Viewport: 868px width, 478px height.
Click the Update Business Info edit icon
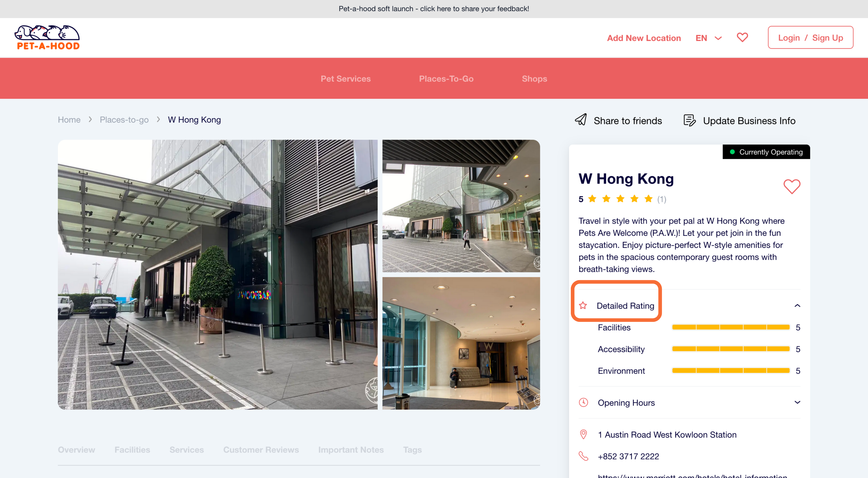click(x=689, y=120)
